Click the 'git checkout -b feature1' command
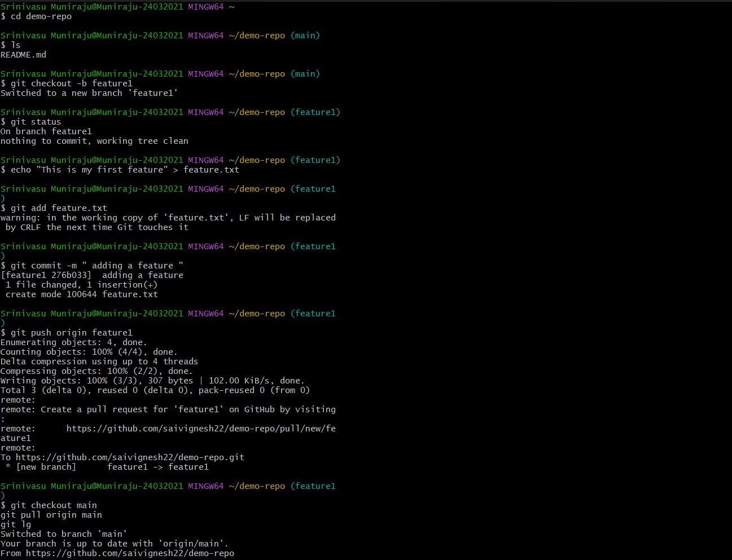 pyautogui.click(x=67, y=83)
